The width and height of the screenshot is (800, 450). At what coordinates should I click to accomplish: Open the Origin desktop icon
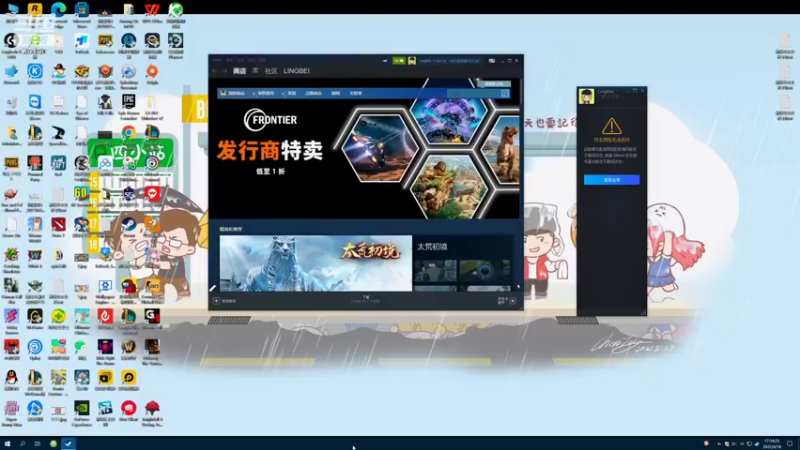(152, 71)
